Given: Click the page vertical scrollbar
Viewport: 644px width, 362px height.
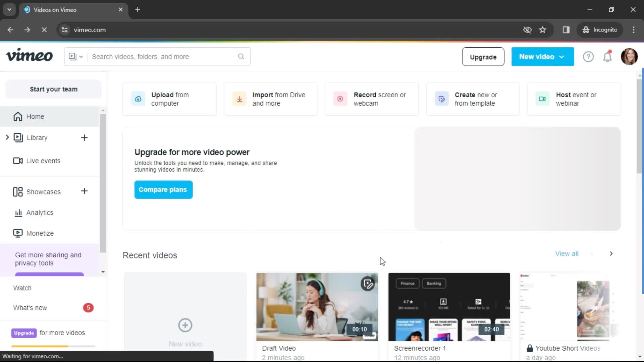Looking at the screenshot, I should coord(640,126).
